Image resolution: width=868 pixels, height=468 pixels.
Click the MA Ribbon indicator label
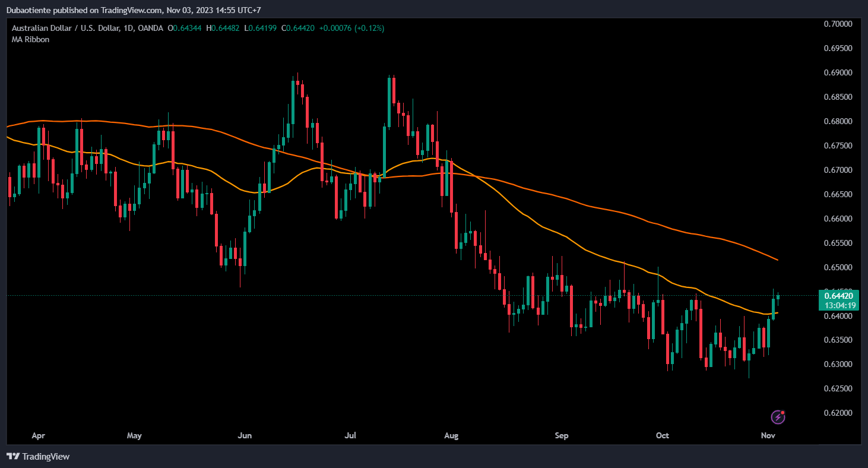coord(30,39)
